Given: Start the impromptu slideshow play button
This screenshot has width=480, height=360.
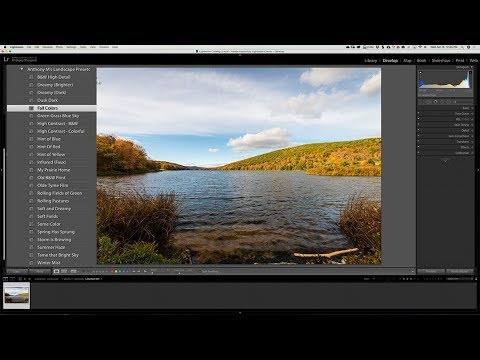Looking at the screenshot, I should pos(145,271).
